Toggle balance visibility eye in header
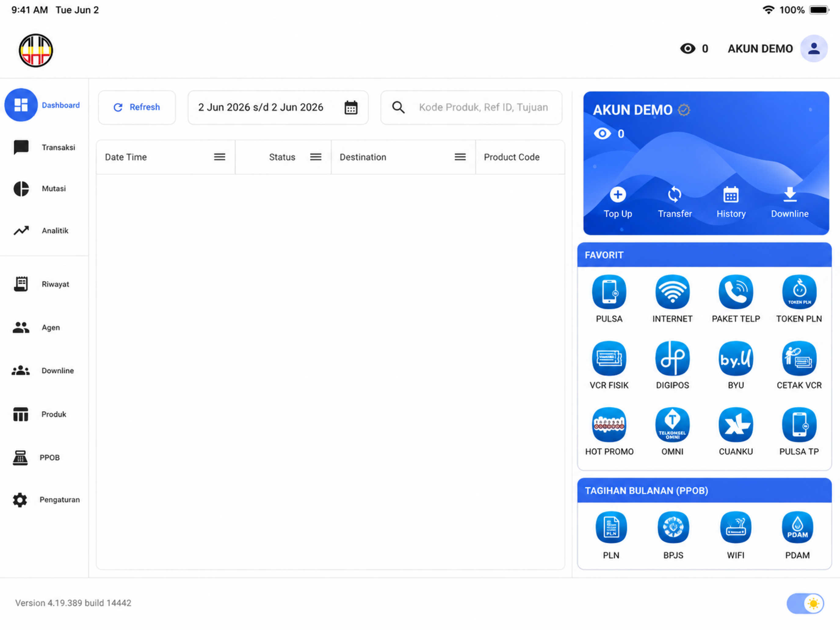This screenshot has height=630, width=840. (687, 49)
